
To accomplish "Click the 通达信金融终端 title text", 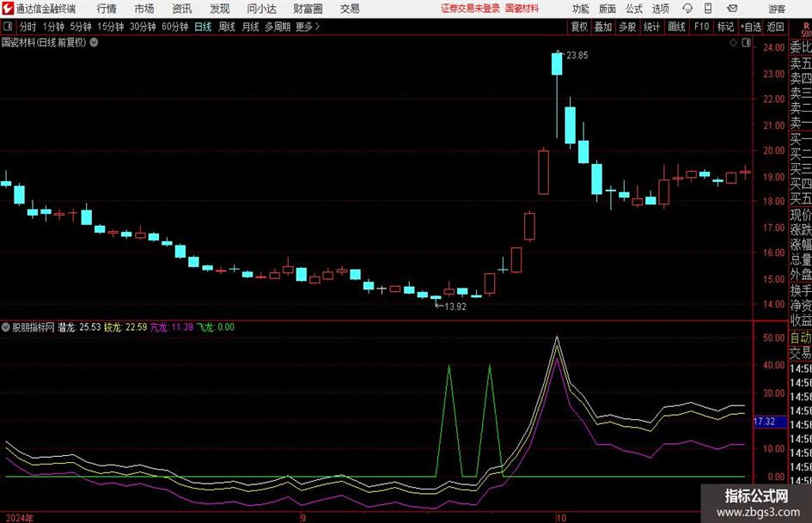I will [x=46, y=9].
